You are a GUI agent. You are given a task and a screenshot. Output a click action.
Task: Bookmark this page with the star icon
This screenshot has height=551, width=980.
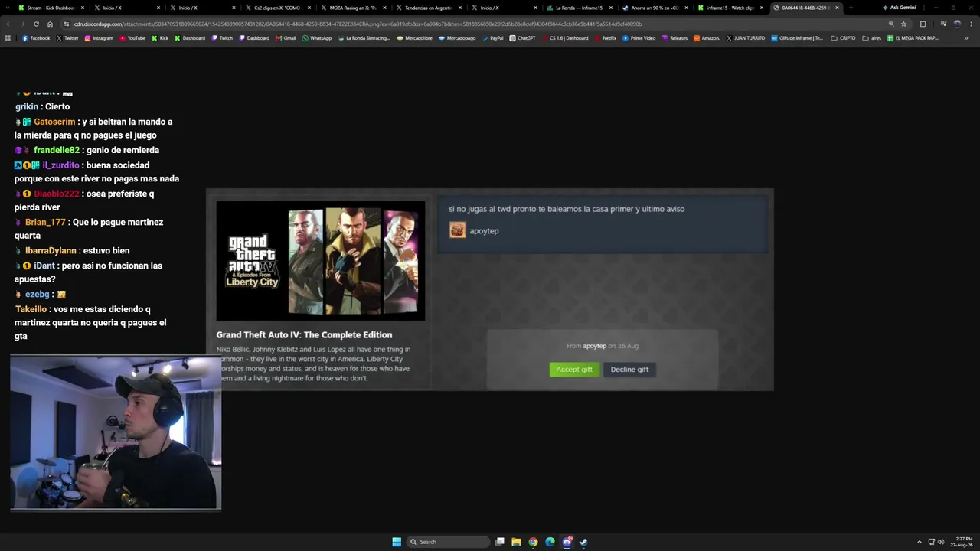903,24
